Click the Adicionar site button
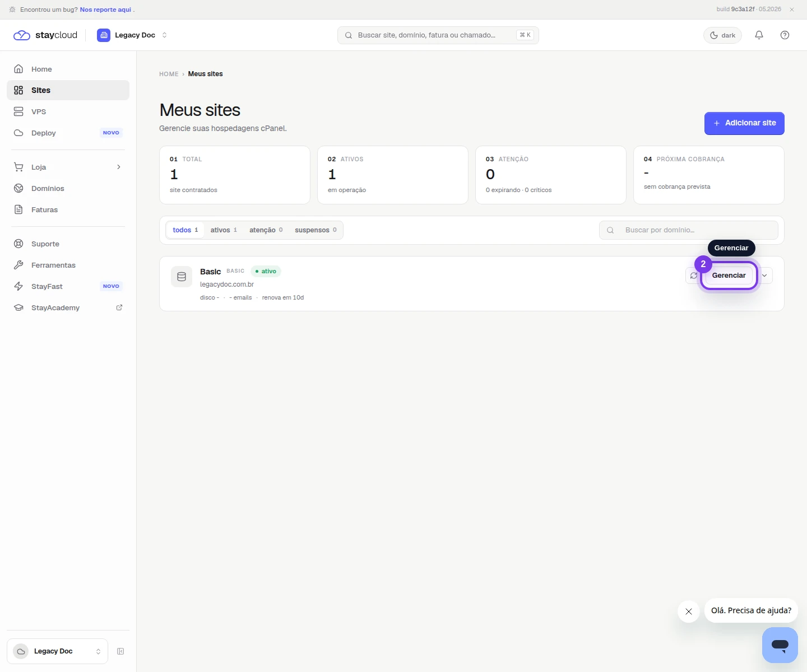The image size is (807, 672). (x=744, y=123)
